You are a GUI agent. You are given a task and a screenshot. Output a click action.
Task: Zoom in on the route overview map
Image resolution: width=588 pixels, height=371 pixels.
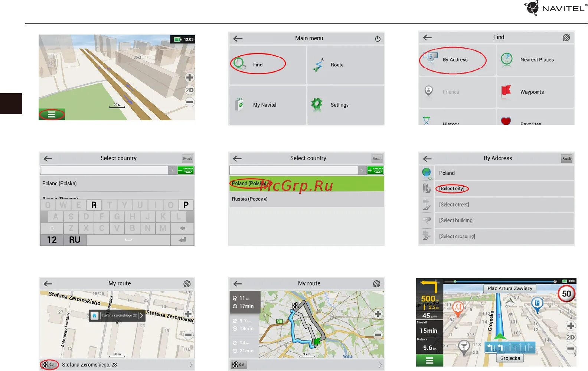tap(378, 314)
